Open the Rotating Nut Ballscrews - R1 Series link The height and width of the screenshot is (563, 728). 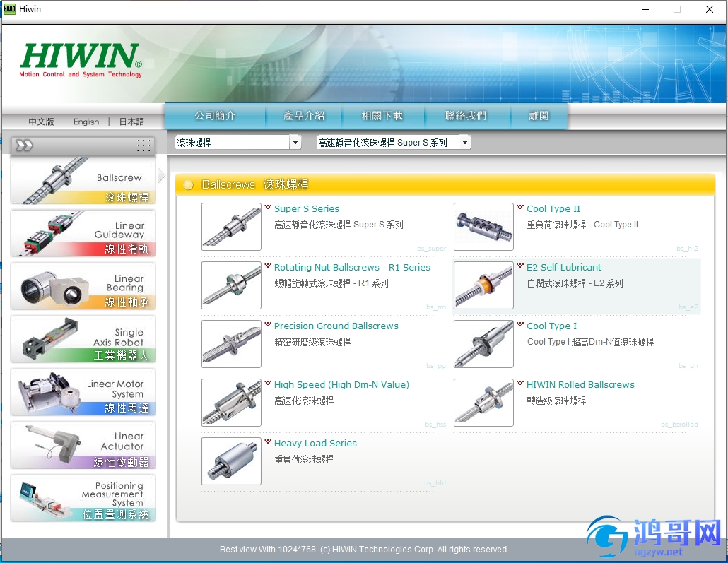pyautogui.click(x=352, y=267)
